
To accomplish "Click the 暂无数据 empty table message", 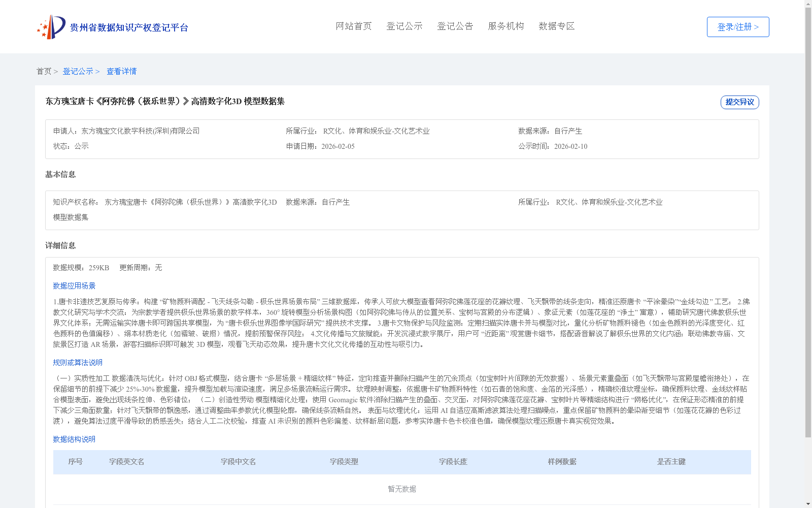I will pyautogui.click(x=402, y=489).
